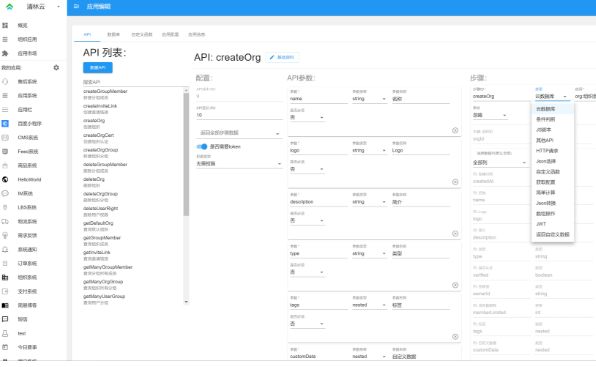Open the string type dropdown for name parameter
The height and width of the screenshot is (367, 596).
click(x=369, y=99)
